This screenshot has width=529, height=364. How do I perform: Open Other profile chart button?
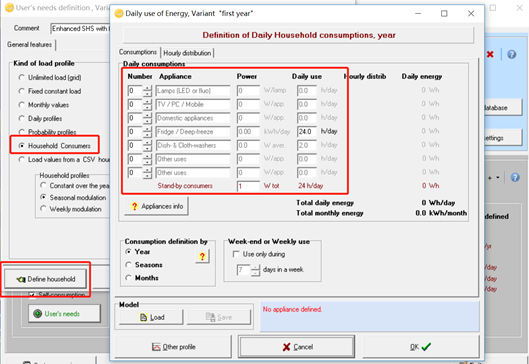point(173,347)
